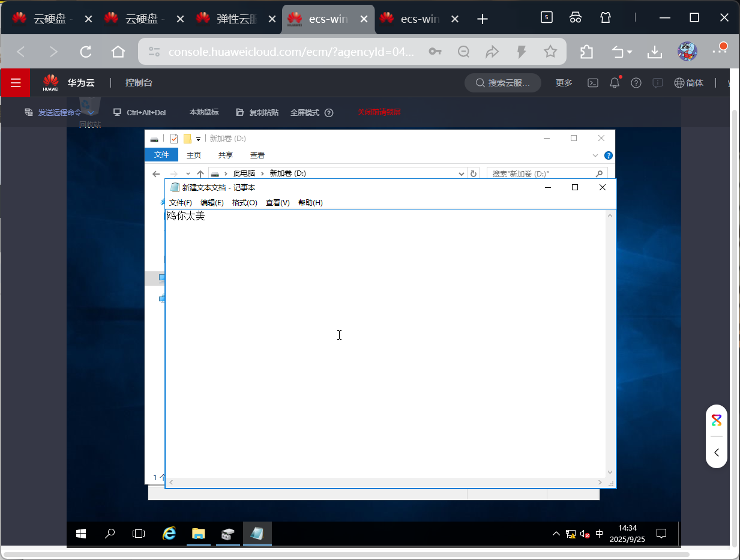
Task: Open the 查看(V) menu in Notepad
Action: (278, 203)
